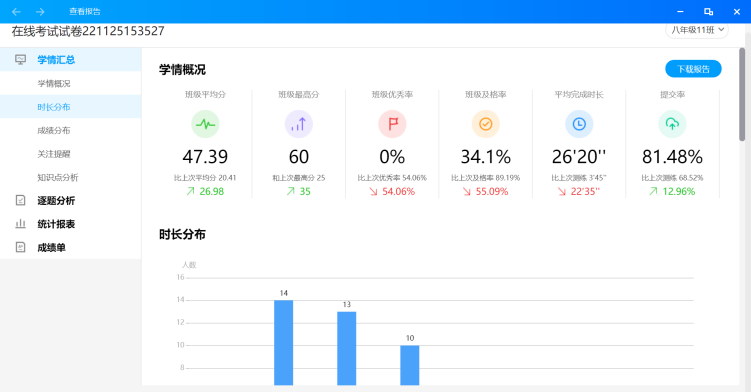The image size is (751, 392).
Task: Click the 提交率 upload cloud icon
Action: pyautogui.click(x=672, y=124)
